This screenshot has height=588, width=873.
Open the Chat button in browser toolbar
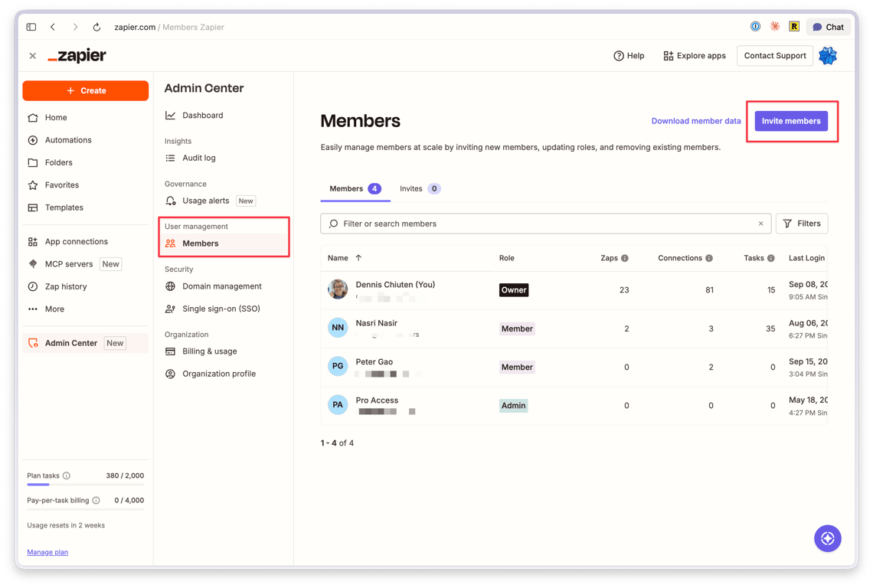829,27
